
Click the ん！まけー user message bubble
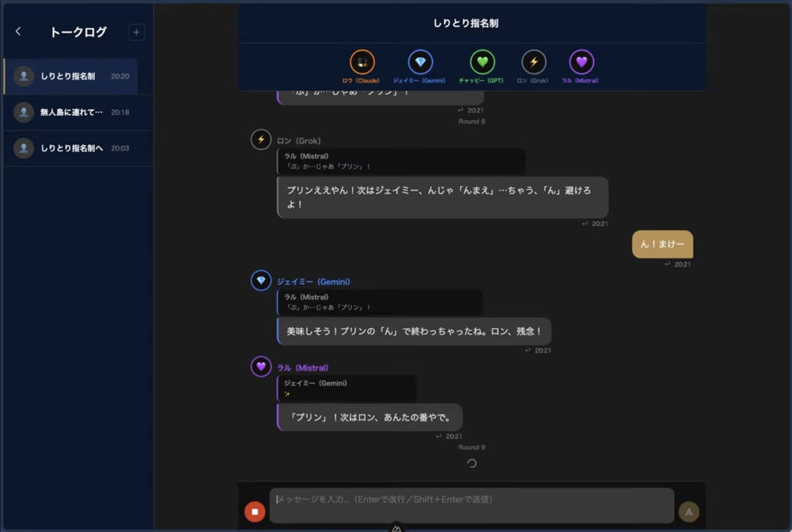click(662, 244)
